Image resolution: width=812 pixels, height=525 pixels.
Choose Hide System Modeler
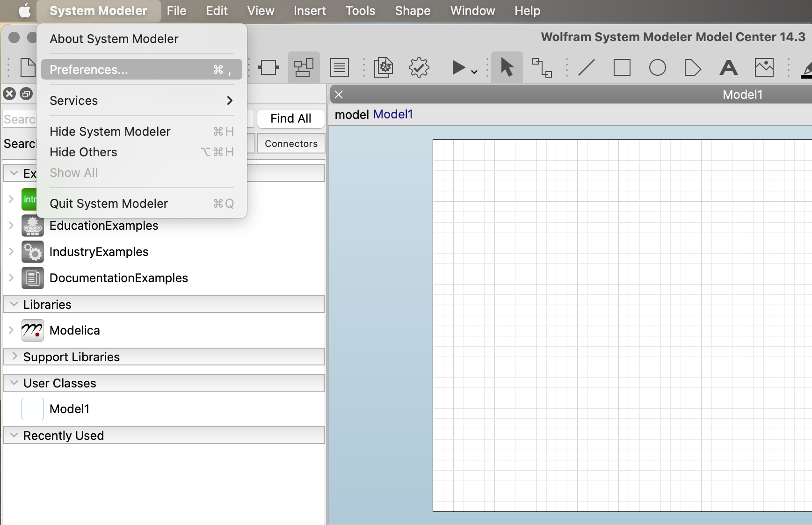tap(142, 131)
